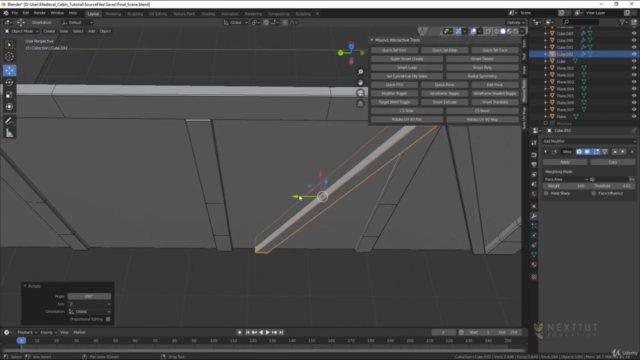Hide Plane.007 with its eye icon
Screen dimensions: 640x360
pyautogui.click(x=634, y=109)
